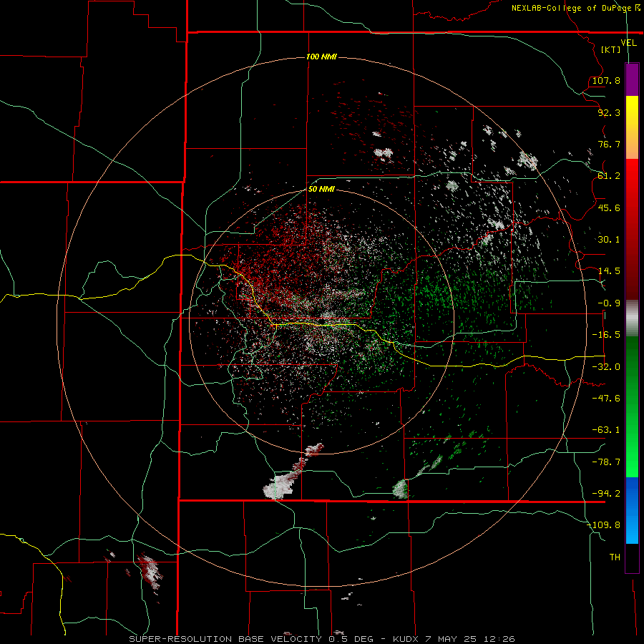
Task: Select the 61.2 velocity scale value
Action: 609,176
